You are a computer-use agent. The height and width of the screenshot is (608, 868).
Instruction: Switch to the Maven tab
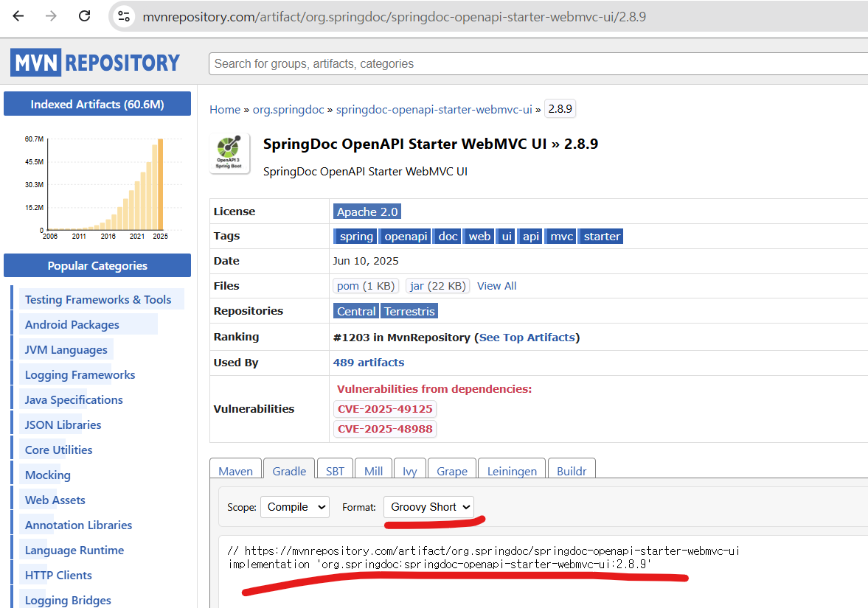point(235,471)
